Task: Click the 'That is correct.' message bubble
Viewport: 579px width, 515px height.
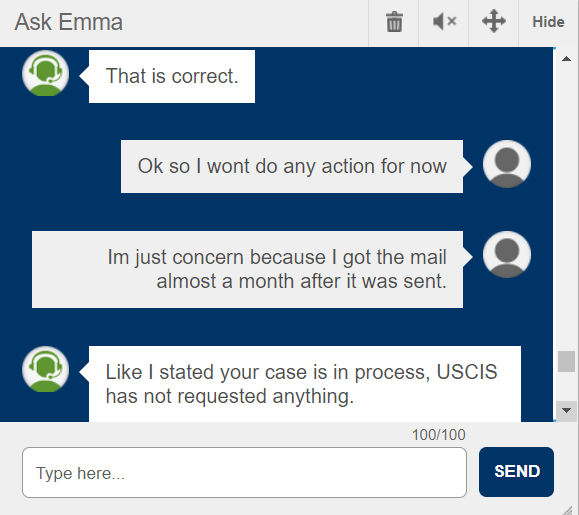Action: coord(172,76)
